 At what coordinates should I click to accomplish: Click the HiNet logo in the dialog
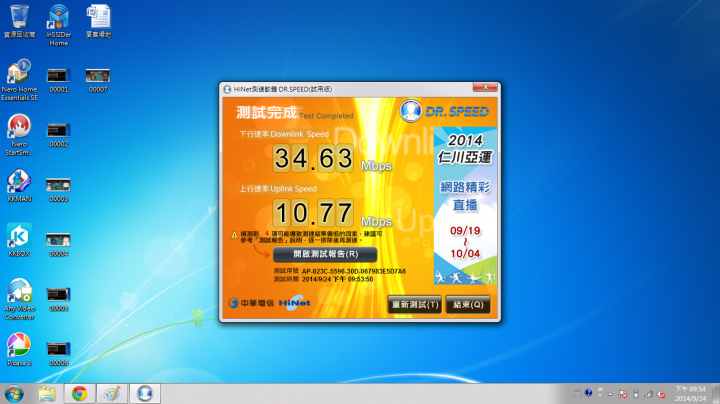tap(294, 303)
